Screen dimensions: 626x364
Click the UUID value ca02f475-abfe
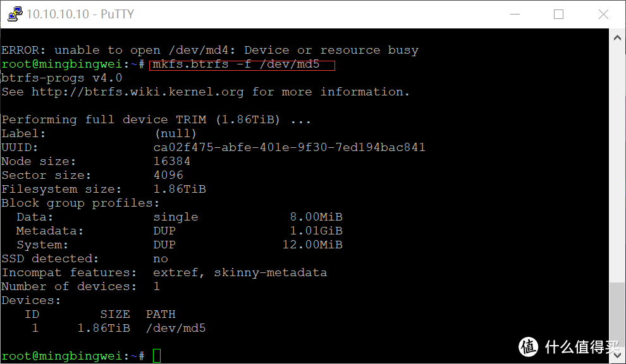[289, 148]
